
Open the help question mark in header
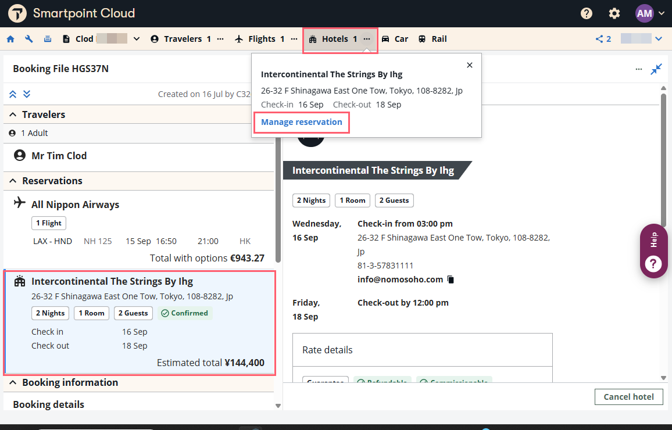[x=586, y=13]
